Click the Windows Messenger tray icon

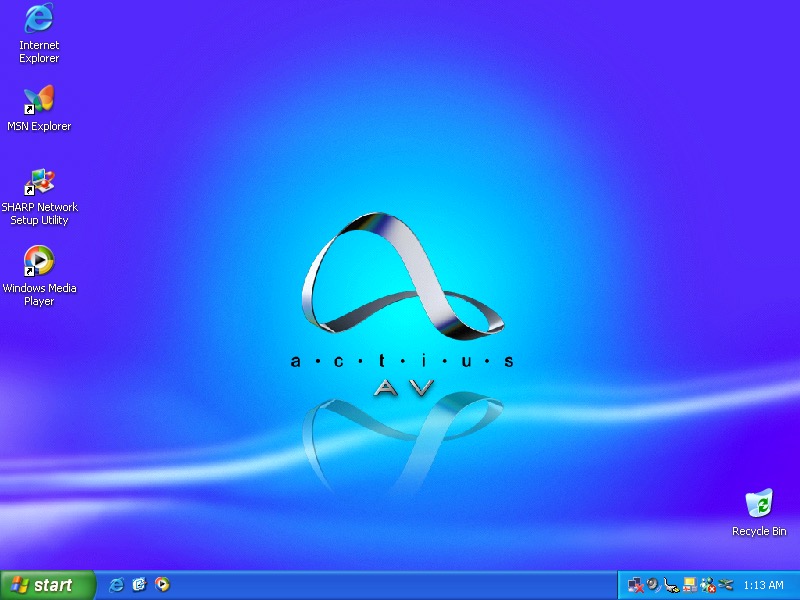[x=708, y=585]
